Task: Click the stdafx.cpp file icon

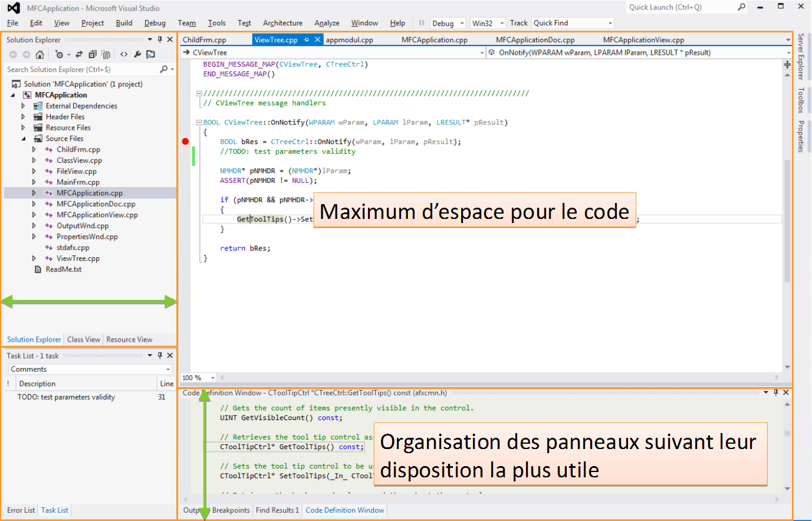Action: click(49, 247)
